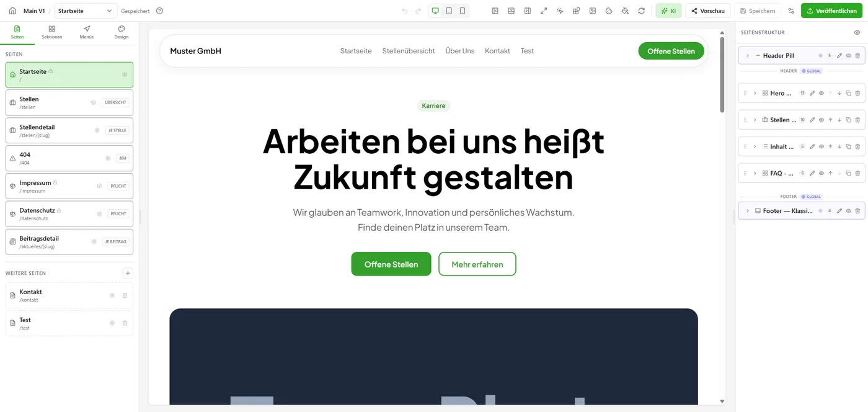The height and width of the screenshot is (412, 868).
Task: Expand the Inhalt section row
Action: (755, 146)
